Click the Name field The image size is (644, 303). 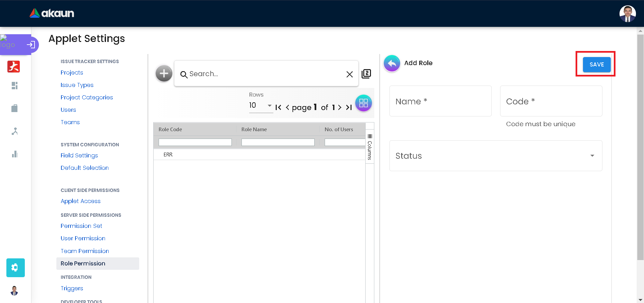(440, 101)
